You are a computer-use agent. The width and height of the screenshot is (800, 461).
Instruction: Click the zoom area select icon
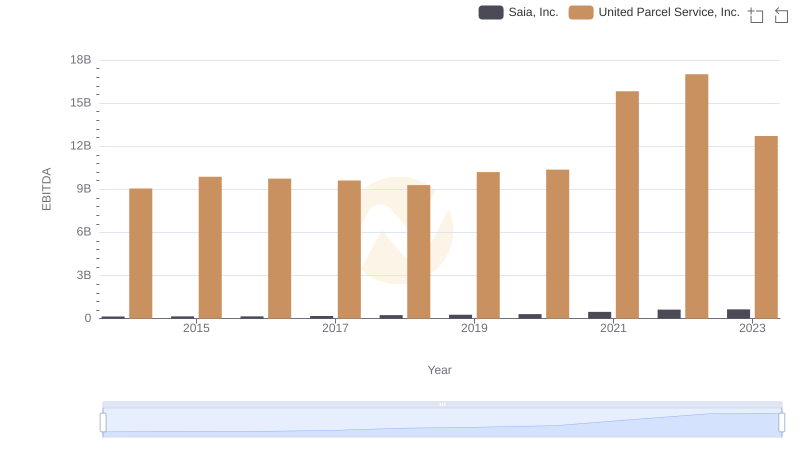click(x=756, y=15)
